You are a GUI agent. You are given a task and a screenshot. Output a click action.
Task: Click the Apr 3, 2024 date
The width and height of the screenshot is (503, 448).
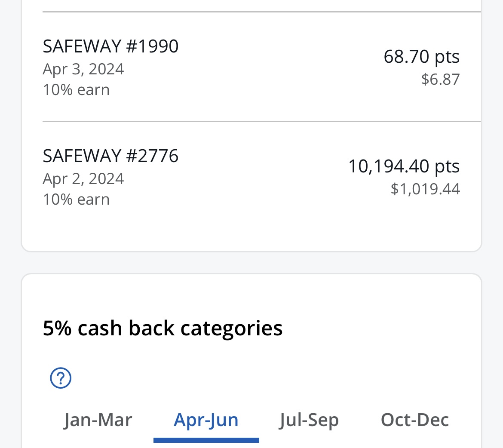tap(83, 69)
